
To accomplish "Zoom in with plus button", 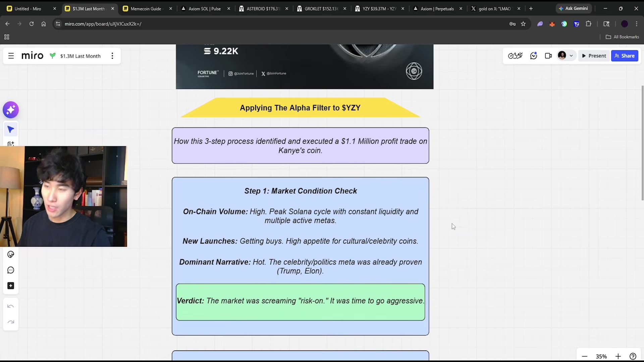I will click(x=618, y=356).
